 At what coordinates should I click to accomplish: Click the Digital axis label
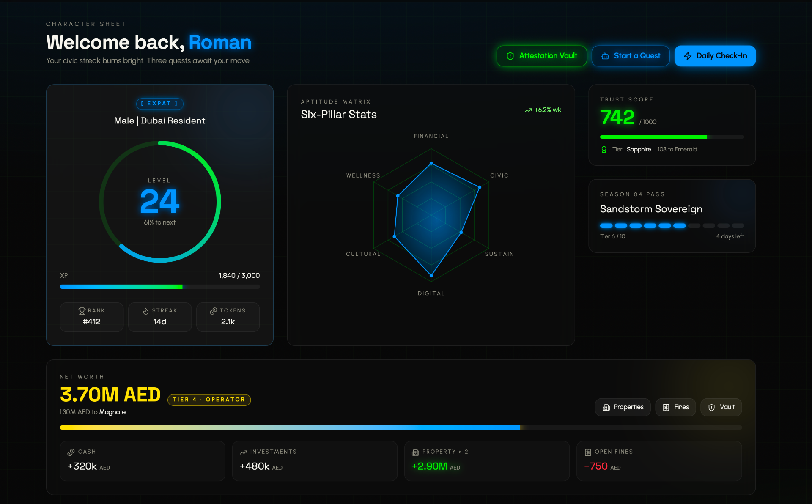431,293
